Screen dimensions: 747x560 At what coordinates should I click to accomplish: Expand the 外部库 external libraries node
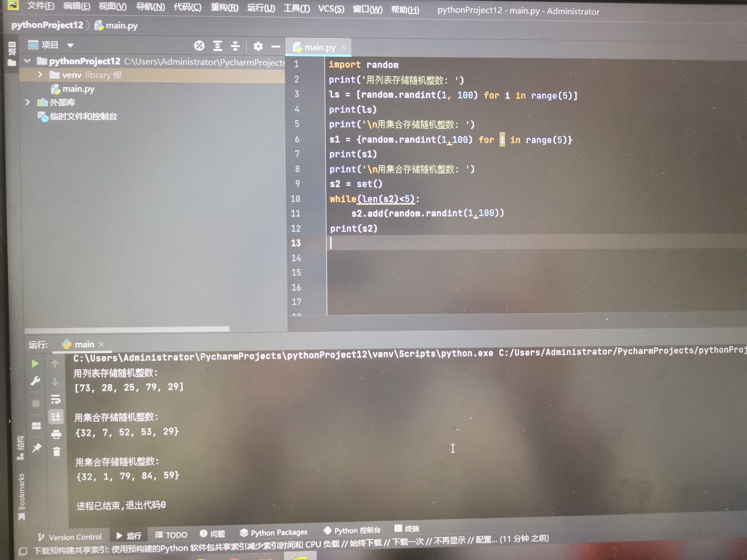[x=27, y=102]
